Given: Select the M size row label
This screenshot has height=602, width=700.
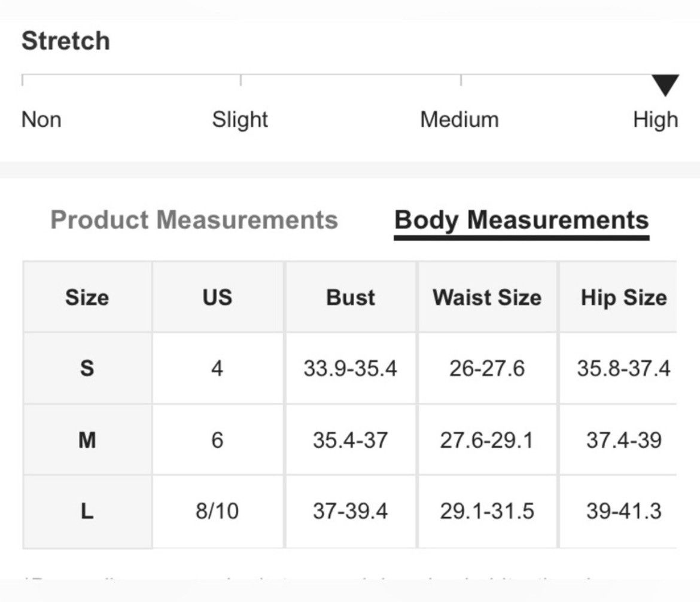Looking at the screenshot, I should tap(87, 440).
